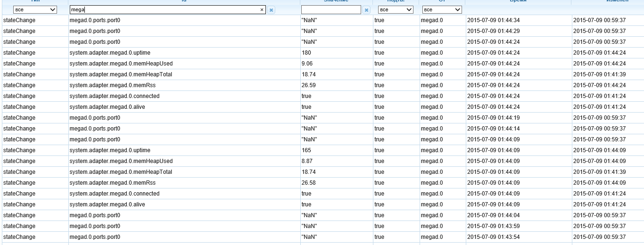Click the timestamp '2015-07-09 01:44:34'
This screenshot has height=245, width=644.
[x=493, y=20]
